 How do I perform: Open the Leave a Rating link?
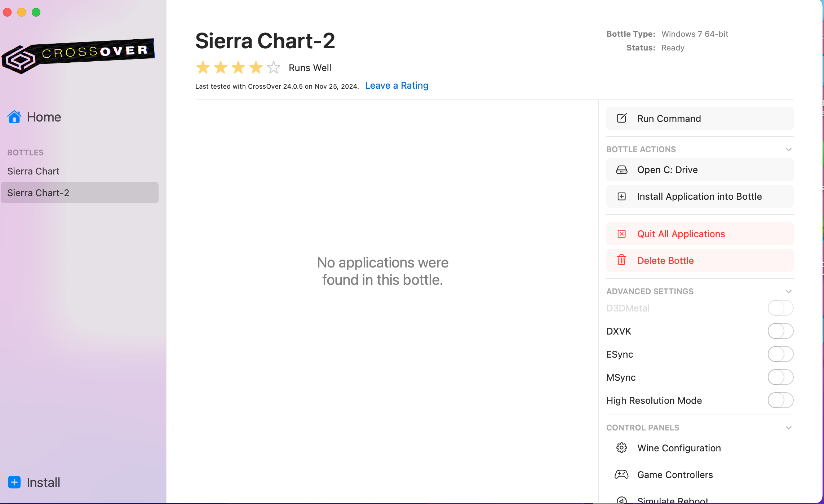[397, 85]
